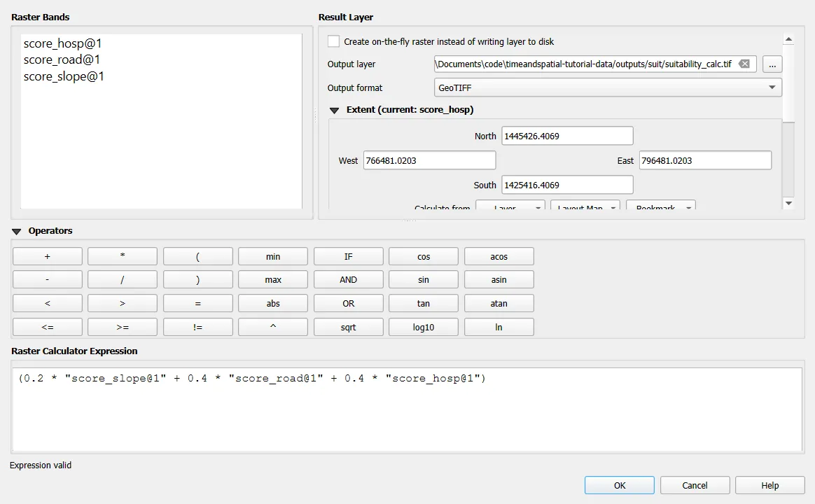Screen dimensions: 815x504
Task: Click Result Layer scroll up arrow
Action: pos(788,39)
